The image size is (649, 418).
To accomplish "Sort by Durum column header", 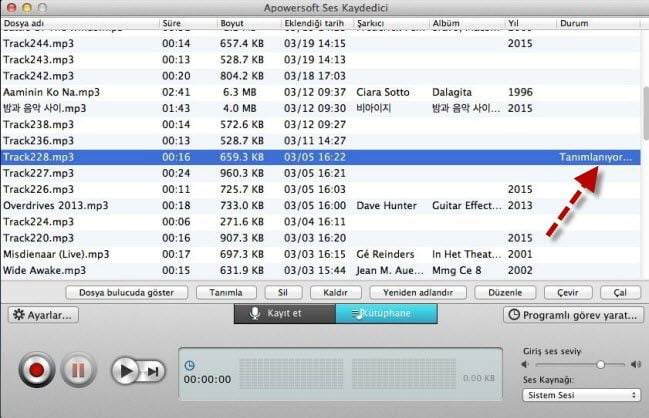I will click(x=599, y=24).
